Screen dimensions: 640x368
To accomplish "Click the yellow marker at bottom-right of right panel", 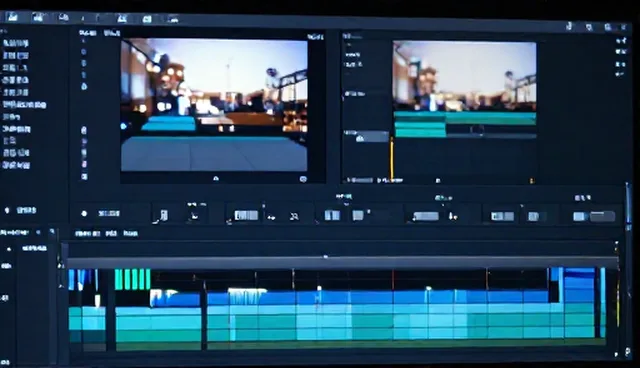I will (531, 180).
